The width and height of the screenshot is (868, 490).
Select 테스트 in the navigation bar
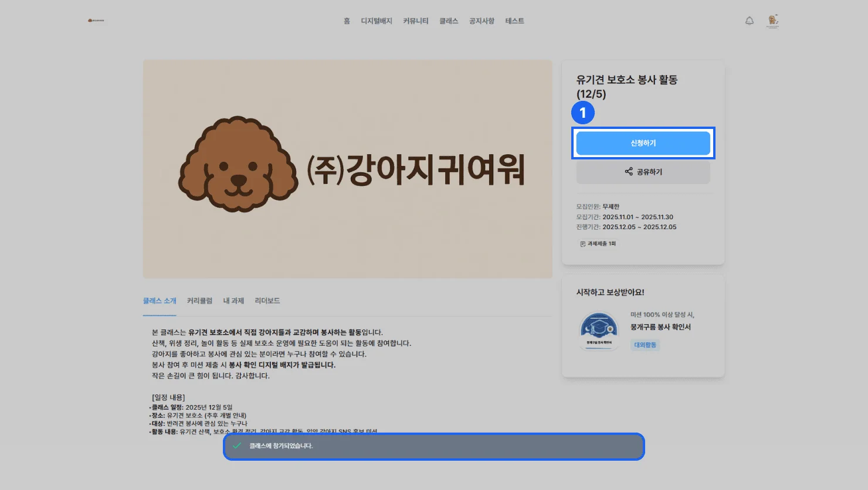(514, 21)
